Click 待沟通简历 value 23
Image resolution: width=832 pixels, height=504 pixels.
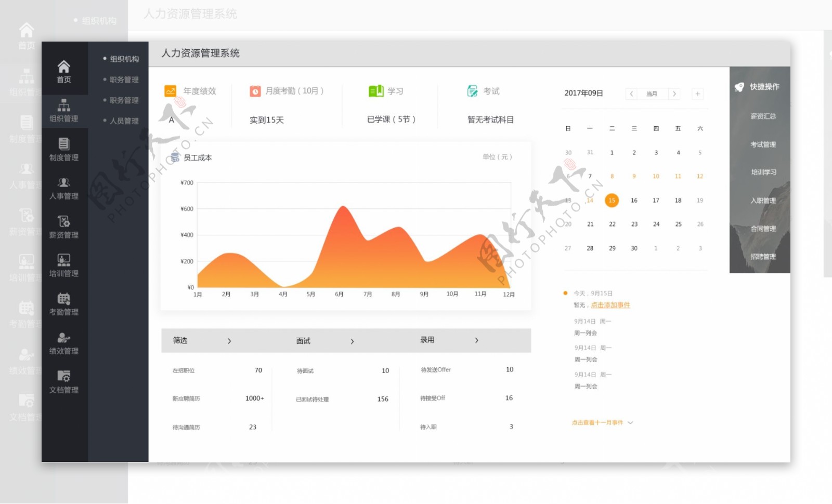[253, 427]
